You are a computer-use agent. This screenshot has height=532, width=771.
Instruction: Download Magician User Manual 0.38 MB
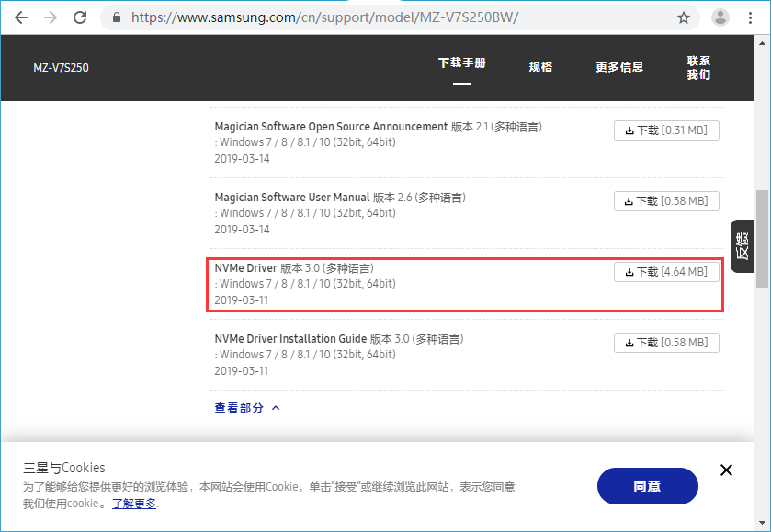pyautogui.click(x=666, y=201)
